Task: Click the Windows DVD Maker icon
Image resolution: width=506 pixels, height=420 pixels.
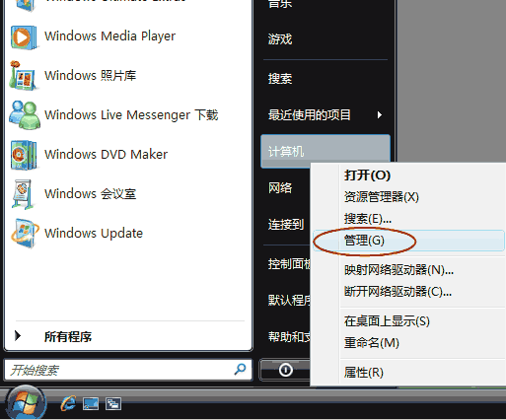Action: pos(24,155)
